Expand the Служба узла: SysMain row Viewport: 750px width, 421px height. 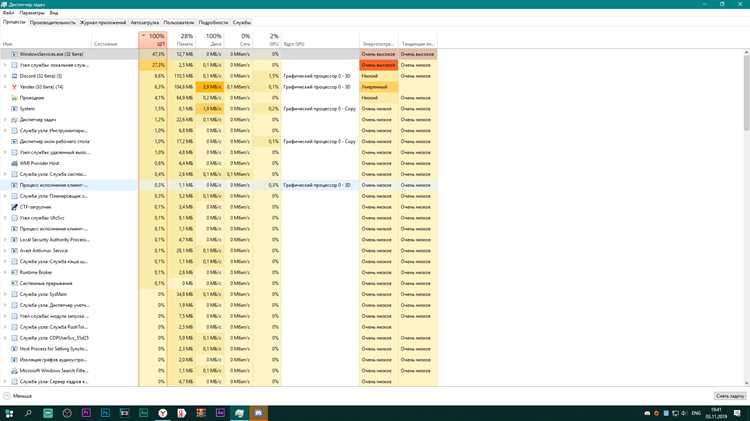click(5, 294)
